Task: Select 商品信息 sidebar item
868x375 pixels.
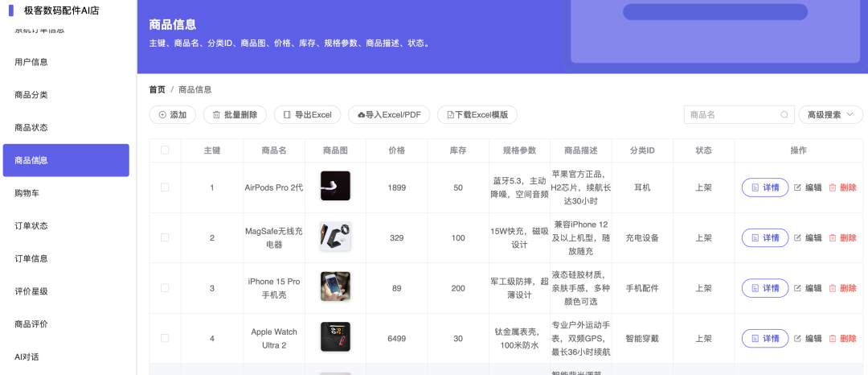Action: (x=66, y=160)
